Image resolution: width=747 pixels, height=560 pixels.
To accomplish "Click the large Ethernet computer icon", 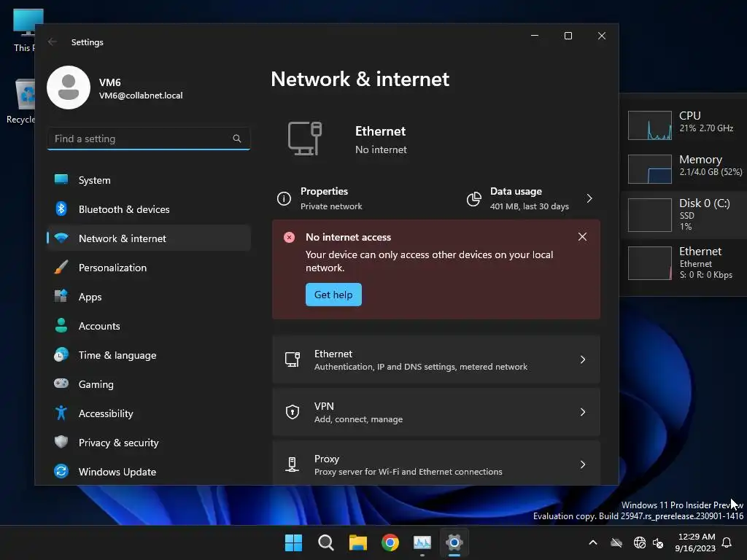I will click(305, 139).
